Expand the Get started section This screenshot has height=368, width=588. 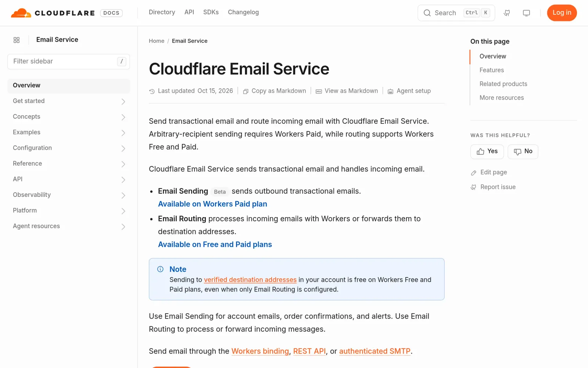tap(69, 101)
